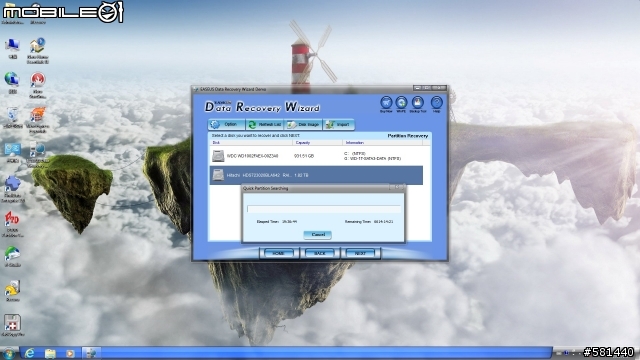
Task: Open the Help question mark icon
Action: click(437, 102)
